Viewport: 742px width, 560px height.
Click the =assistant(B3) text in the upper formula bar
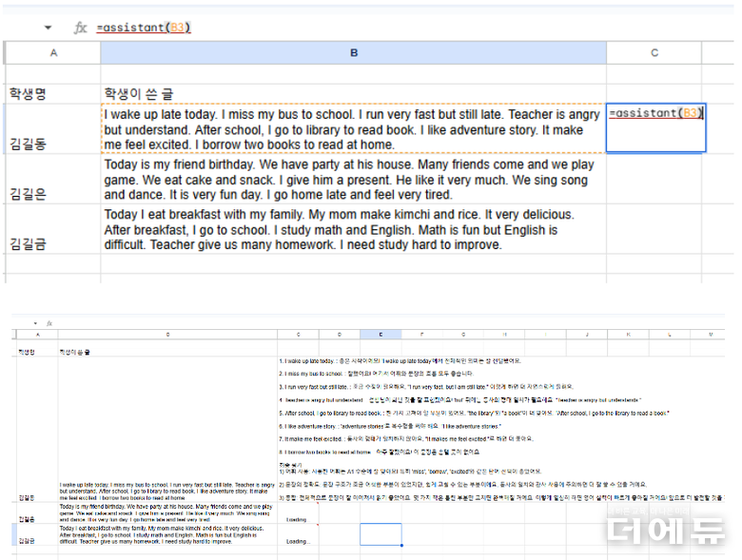[x=144, y=28]
